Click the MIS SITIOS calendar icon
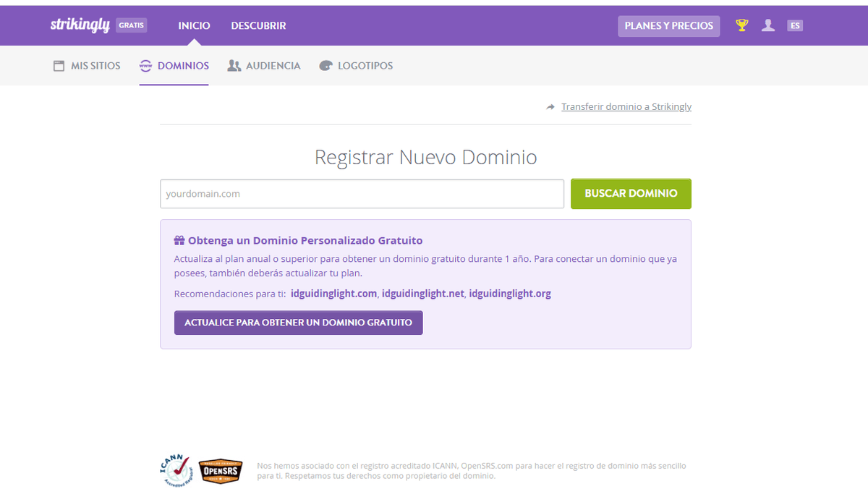 (58, 65)
